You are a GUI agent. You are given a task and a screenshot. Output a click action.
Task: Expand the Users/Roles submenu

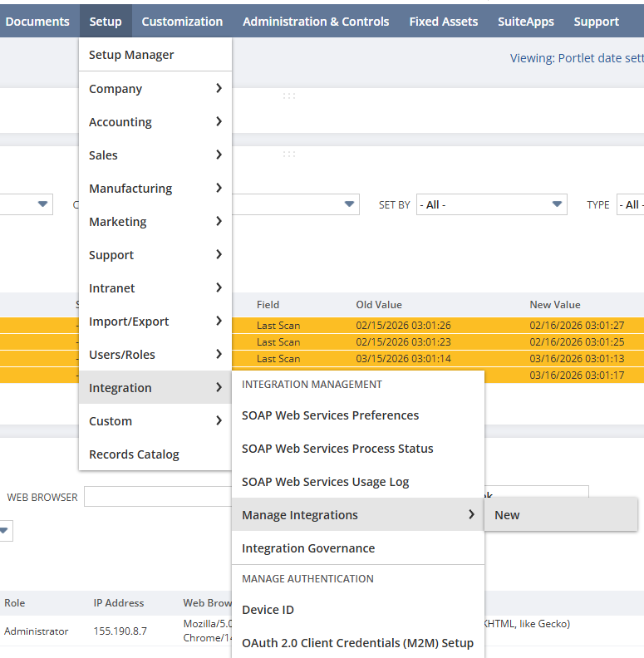coord(155,354)
